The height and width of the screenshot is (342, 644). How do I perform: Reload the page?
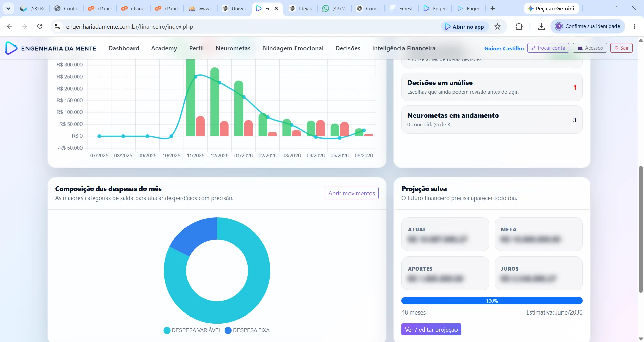pyautogui.click(x=40, y=26)
